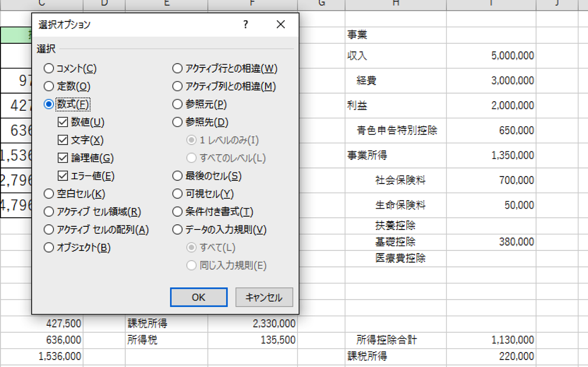Click the 1,130,000 cell

[491, 340]
